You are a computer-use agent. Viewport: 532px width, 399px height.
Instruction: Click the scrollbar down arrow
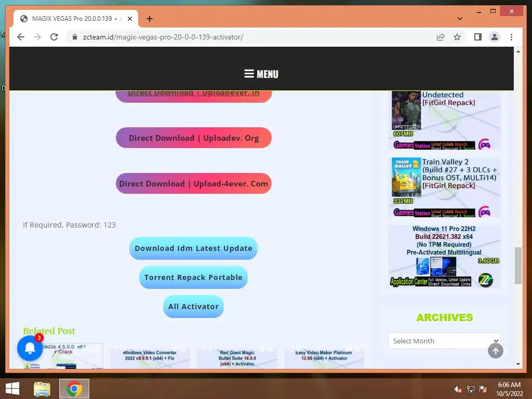pyautogui.click(x=518, y=364)
